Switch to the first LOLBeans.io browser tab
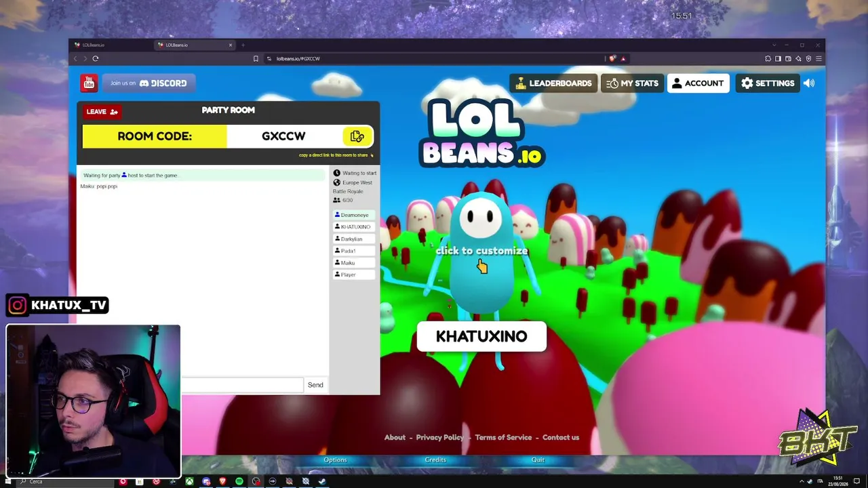 point(112,45)
